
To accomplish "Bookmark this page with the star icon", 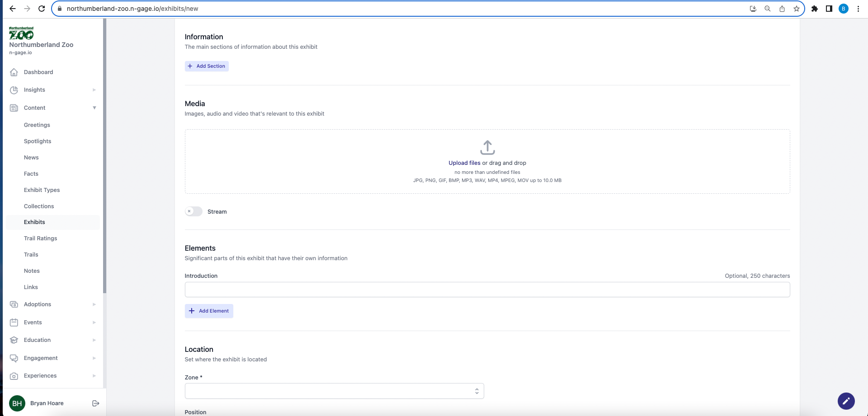I will [797, 9].
